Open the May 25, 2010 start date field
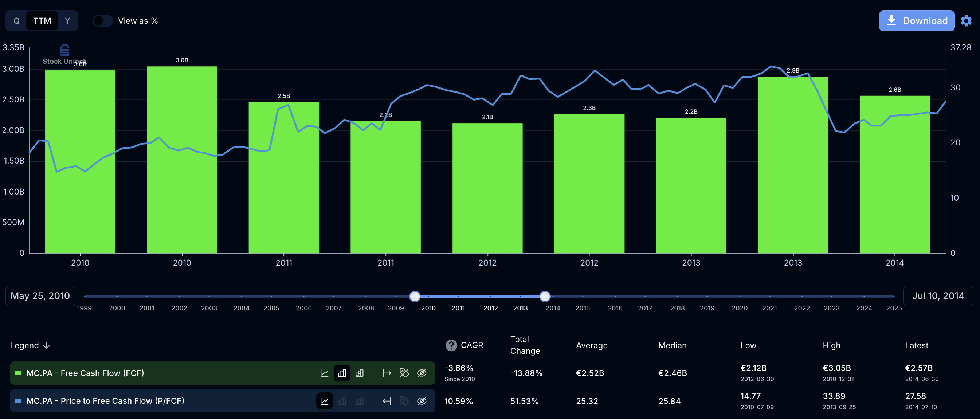The width and height of the screenshot is (980, 419). [40, 296]
